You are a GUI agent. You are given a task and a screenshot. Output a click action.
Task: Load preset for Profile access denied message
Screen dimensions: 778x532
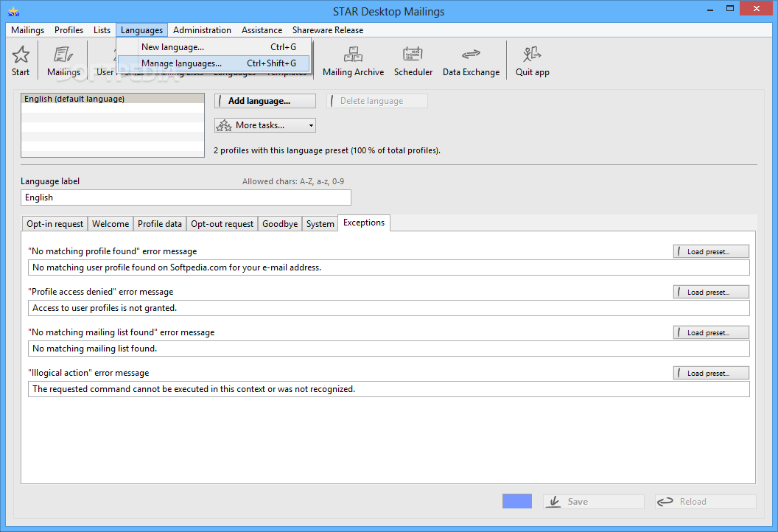coord(711,293)
